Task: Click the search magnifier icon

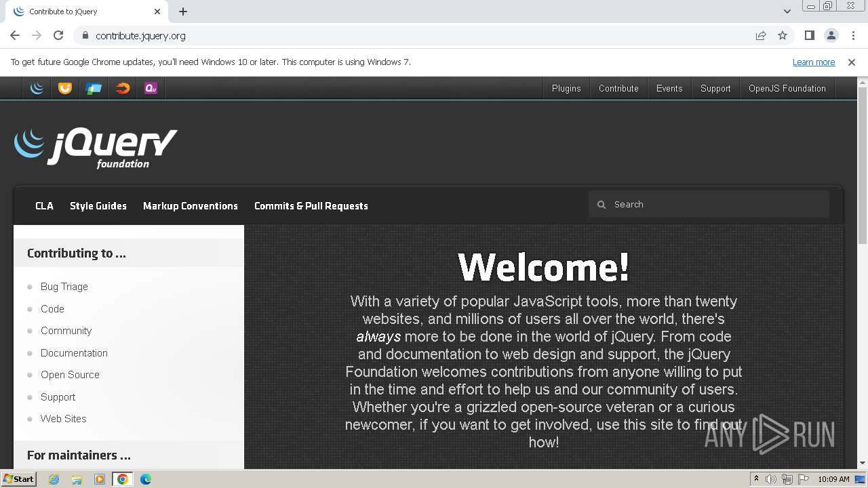Action: 601,205
